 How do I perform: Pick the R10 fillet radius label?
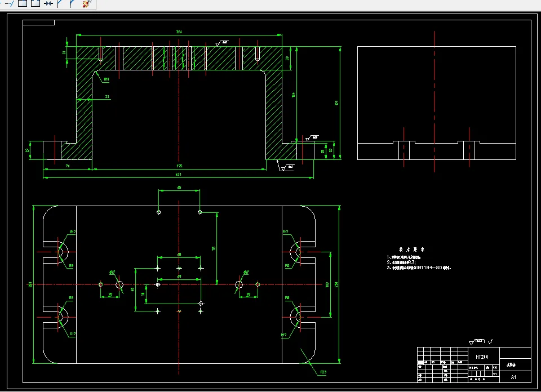(x=107, y=79)
